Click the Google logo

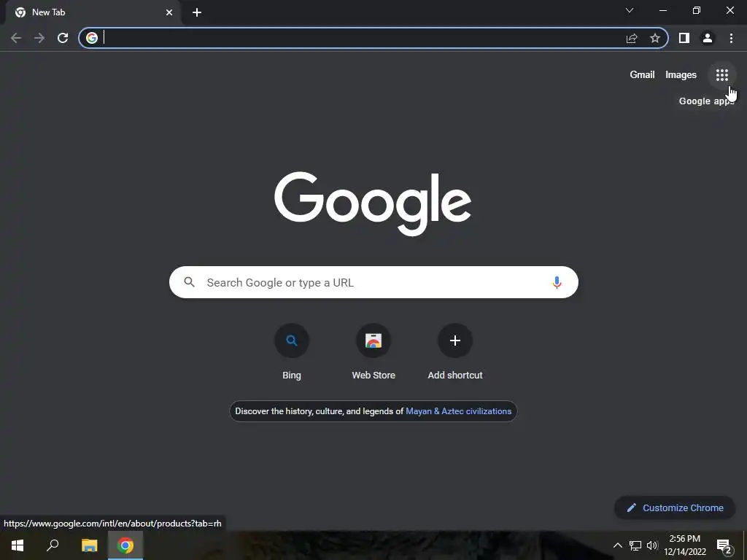(x=373, y=203)
